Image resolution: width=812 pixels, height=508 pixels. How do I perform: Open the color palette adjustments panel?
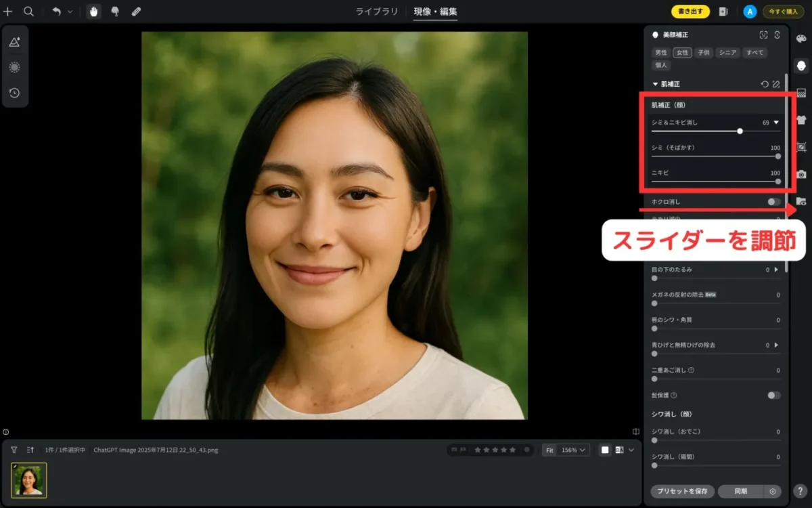coord(801,39)
